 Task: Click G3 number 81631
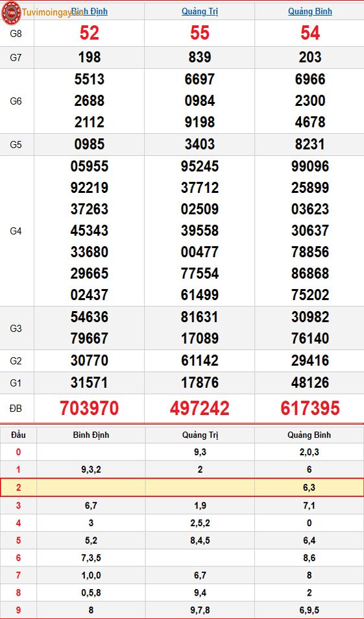click(x=200, y=317)
